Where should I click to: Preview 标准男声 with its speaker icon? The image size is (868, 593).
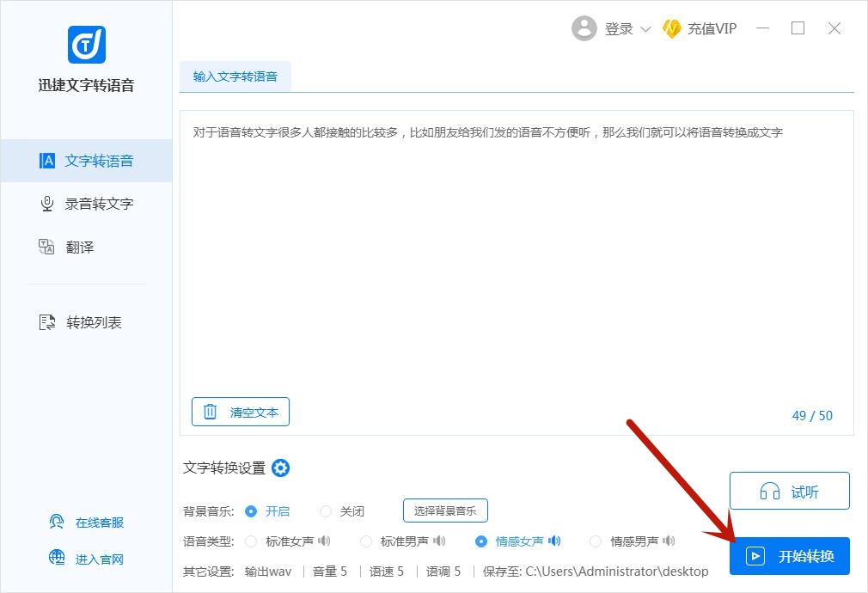[439, 541]
